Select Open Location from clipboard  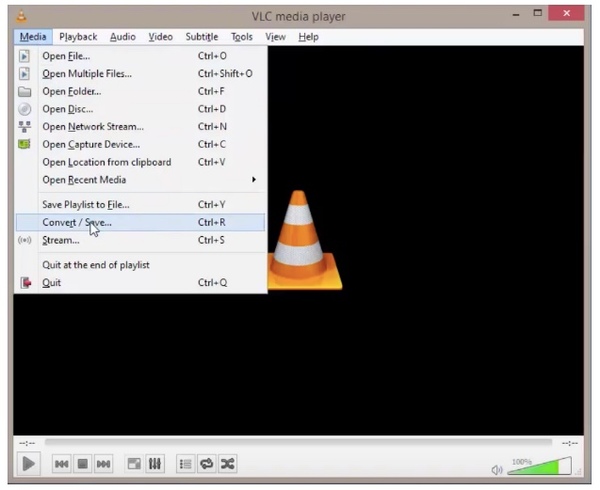pyautogui.click(x=140, y=162)
